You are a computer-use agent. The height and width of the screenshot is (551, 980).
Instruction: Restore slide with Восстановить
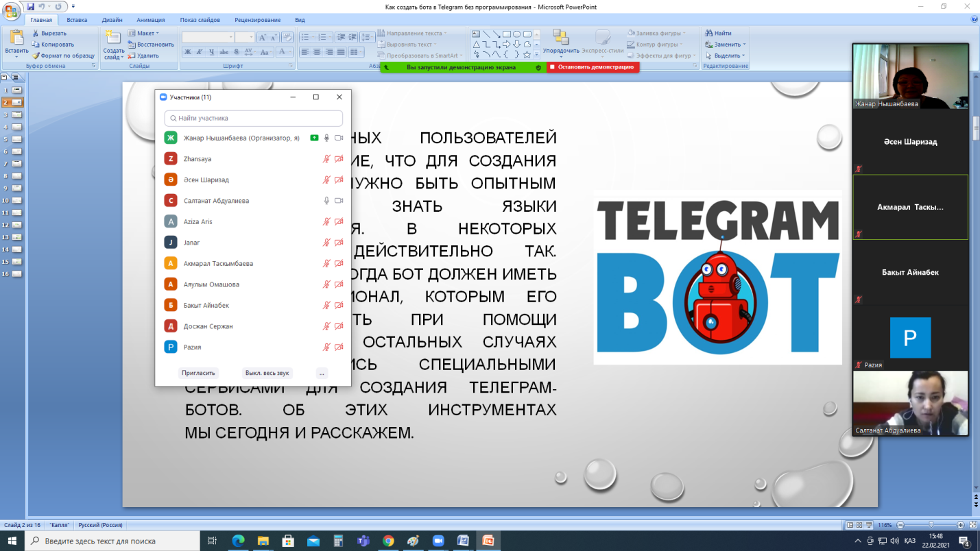coord(150,44)
